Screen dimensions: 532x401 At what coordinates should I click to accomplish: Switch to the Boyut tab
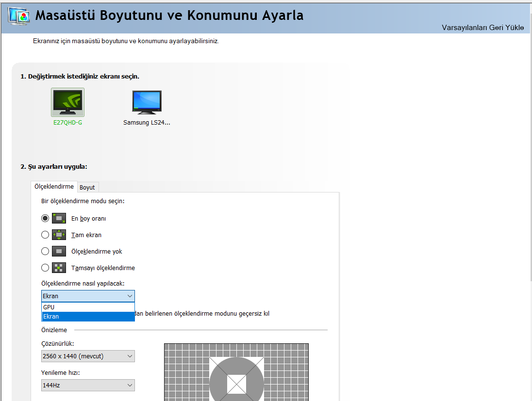[87, 188]
